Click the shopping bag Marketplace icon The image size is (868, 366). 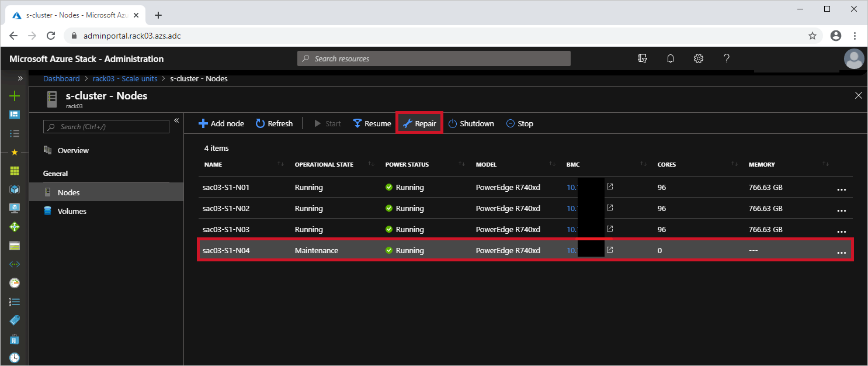click(15, 339)
